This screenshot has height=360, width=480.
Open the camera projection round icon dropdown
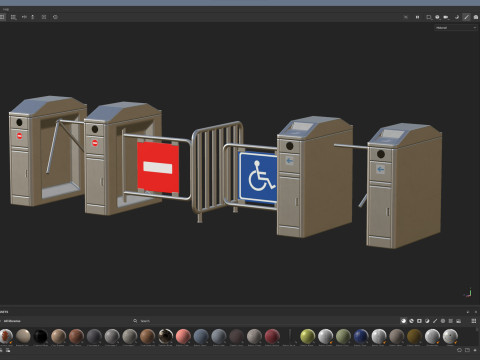coord(437,17)
